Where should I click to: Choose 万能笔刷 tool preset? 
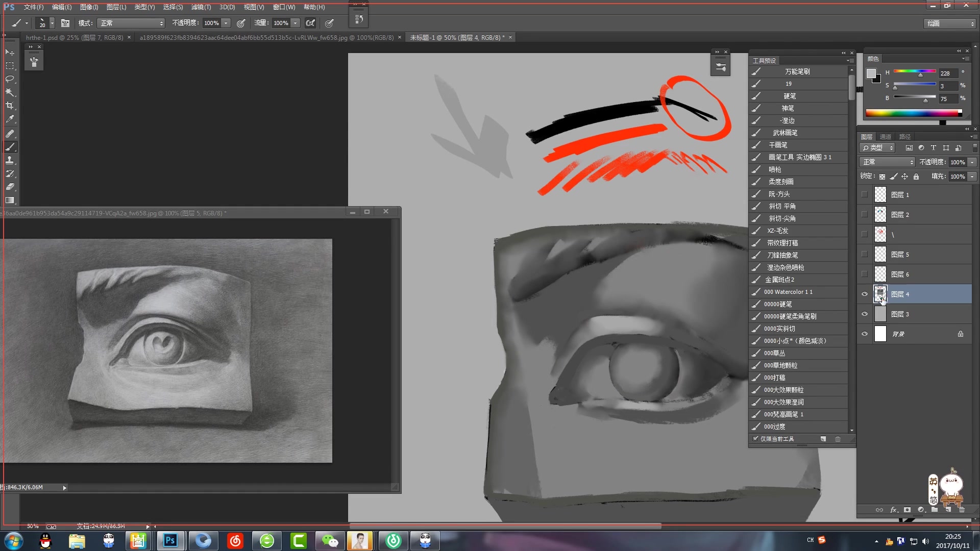(798, 71)
